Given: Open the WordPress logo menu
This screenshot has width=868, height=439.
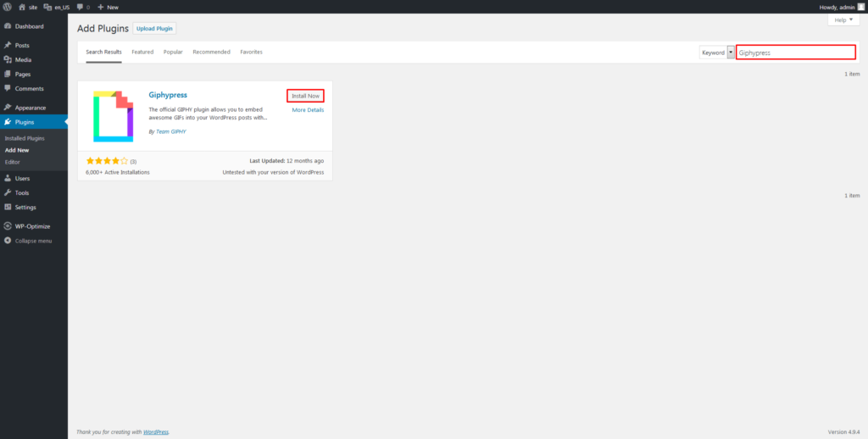Looking at the screenshot, I should click(x=7, y=7).
